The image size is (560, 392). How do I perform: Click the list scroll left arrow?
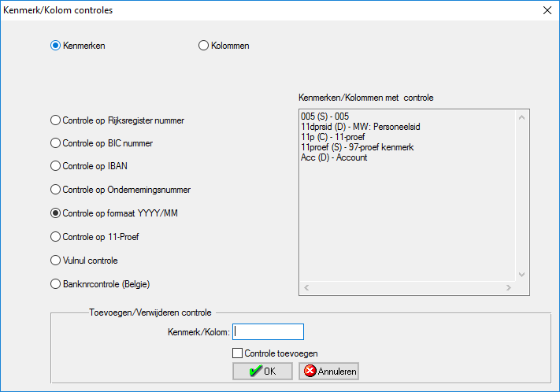point(306,288)
